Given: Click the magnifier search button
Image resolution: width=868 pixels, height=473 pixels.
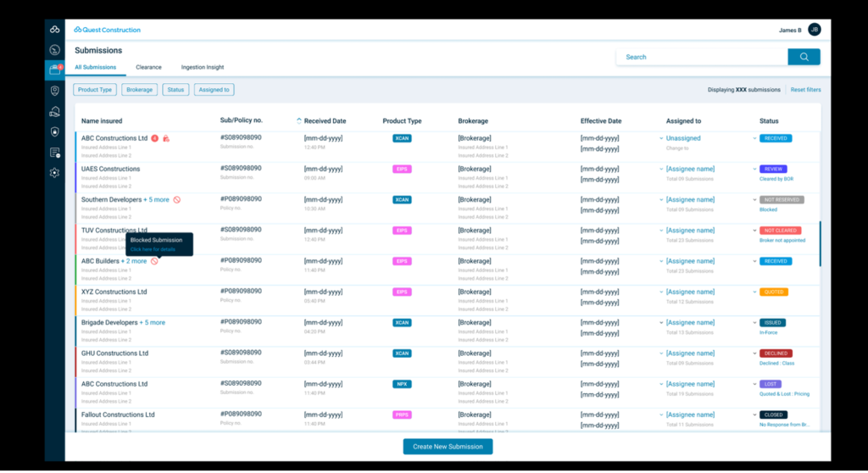Looking at the screenshot, I should click(804, 57).
